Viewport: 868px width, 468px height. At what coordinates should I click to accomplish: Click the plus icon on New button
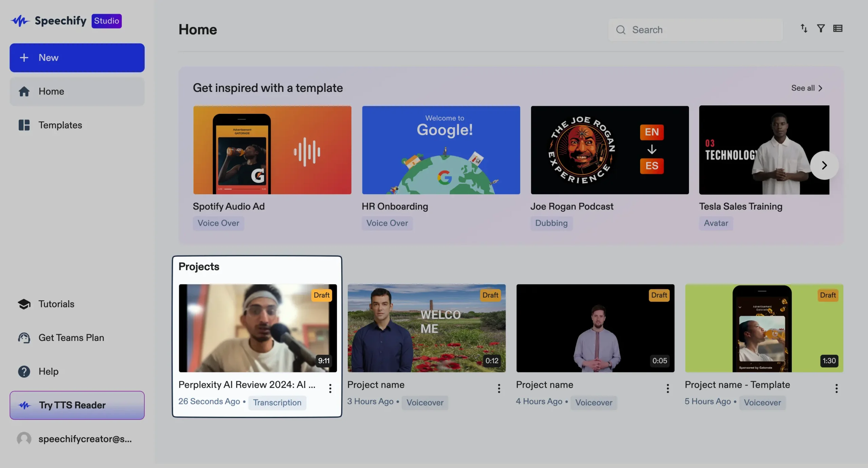click(x=24, y=58)
